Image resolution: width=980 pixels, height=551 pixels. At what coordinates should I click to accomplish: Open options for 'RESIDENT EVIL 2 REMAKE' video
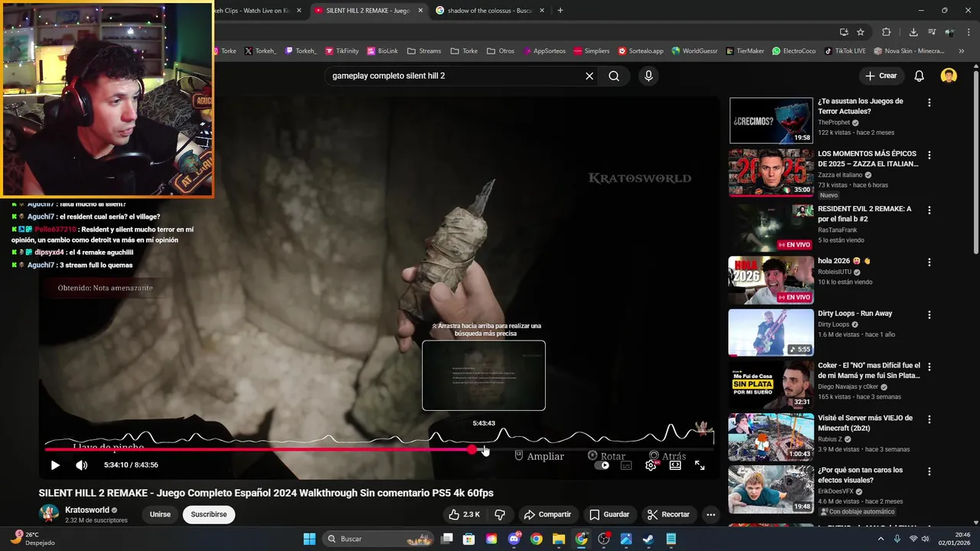pos(929,210)
